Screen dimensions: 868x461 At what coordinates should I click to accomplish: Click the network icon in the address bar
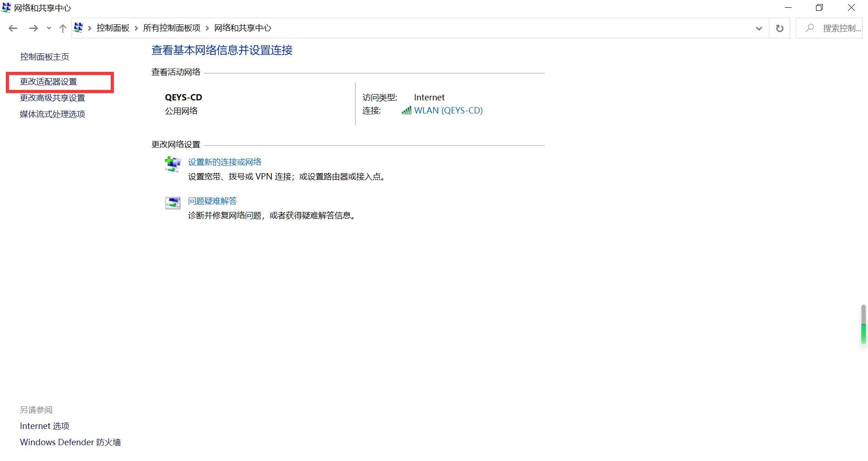pos(78,28)
